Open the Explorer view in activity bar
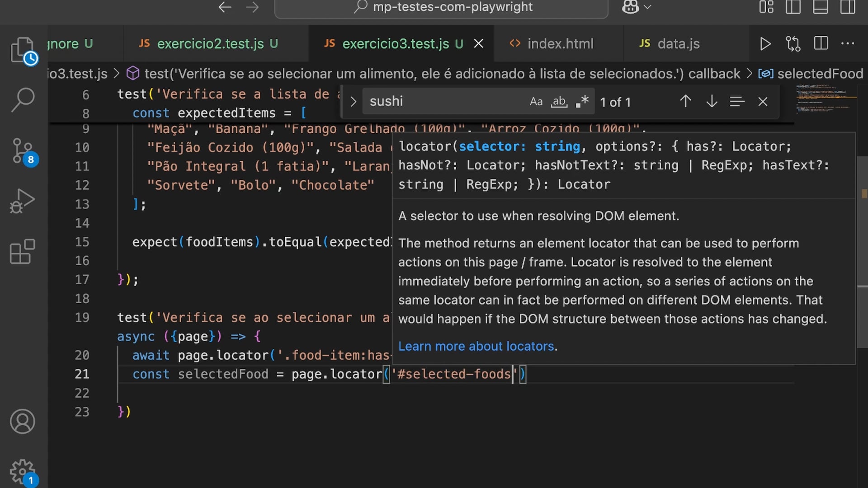This screenshot has width=868, height=488. coord(22,50)
